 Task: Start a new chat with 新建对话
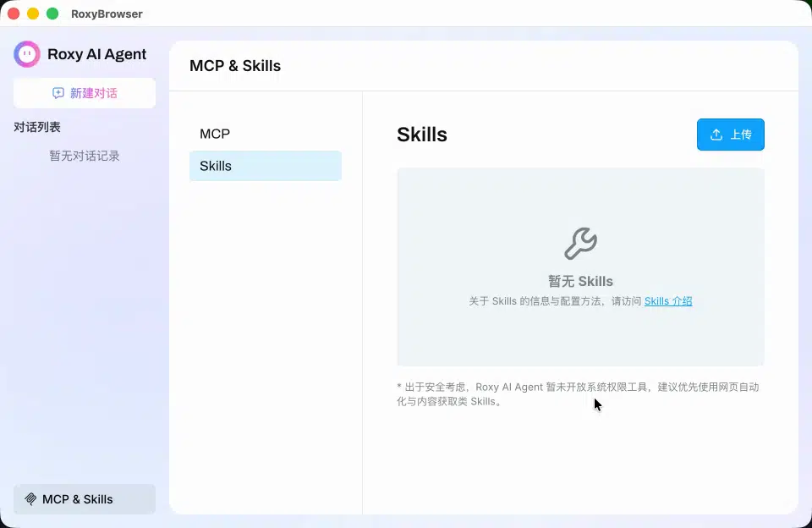click(85, 93)
